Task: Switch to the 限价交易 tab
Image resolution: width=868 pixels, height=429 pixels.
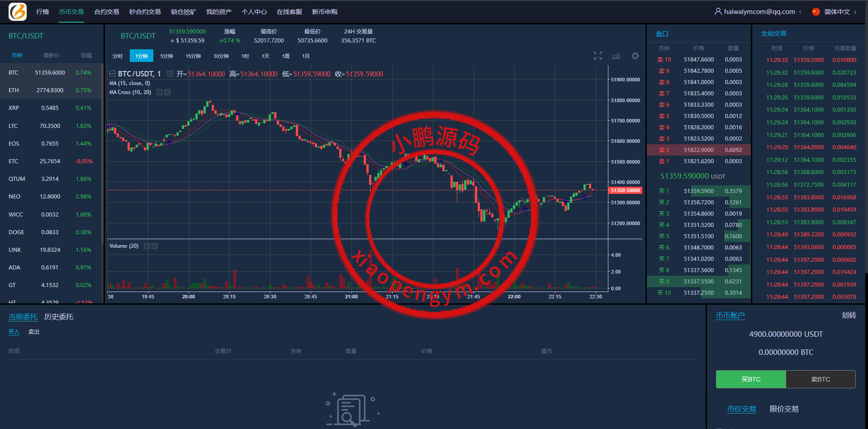Action: click(784, 409)
